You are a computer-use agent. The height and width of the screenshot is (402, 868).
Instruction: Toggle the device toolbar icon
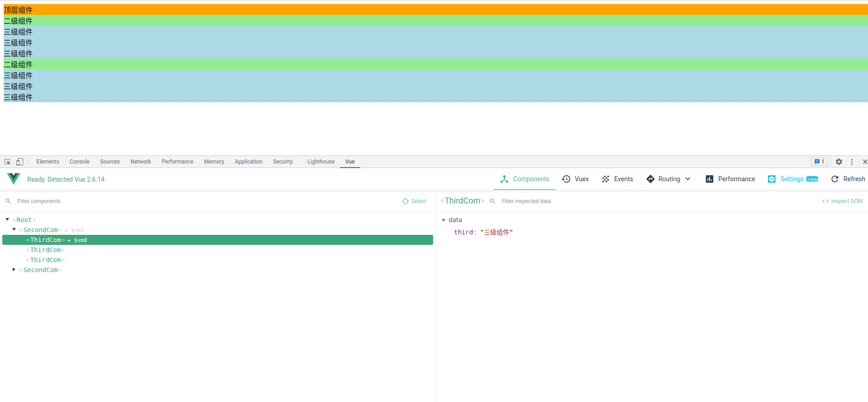click(x=20, y=162)
